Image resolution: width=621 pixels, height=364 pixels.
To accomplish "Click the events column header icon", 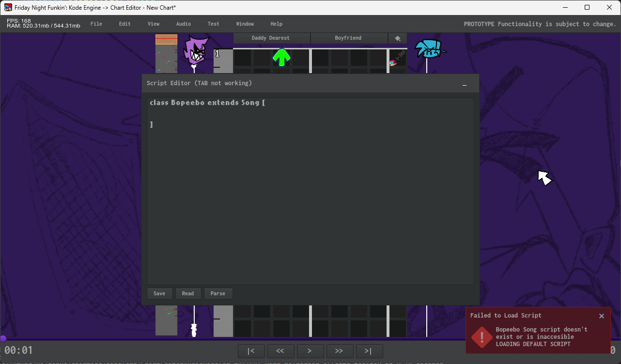I will (398, 38).
